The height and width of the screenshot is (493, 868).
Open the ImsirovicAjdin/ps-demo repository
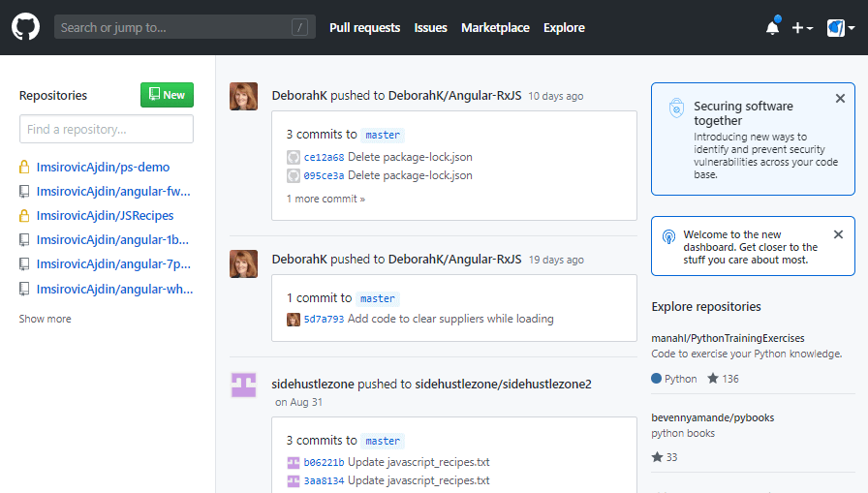tap(103, 168)
